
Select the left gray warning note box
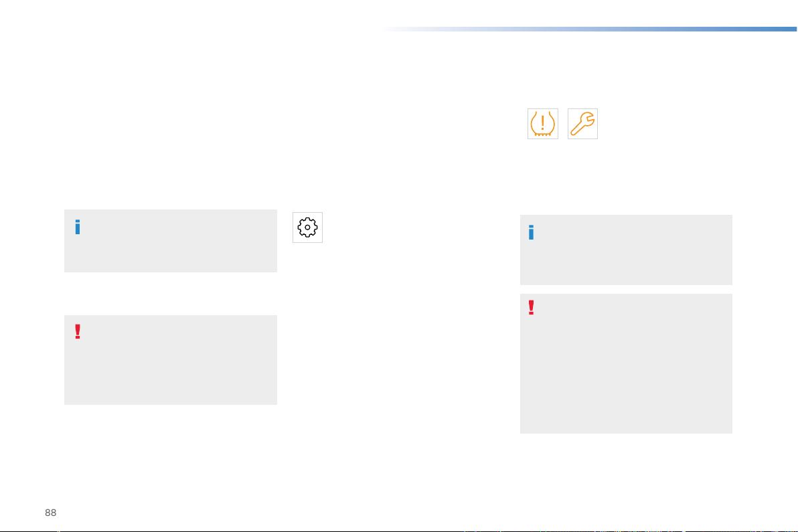point(171,360)
